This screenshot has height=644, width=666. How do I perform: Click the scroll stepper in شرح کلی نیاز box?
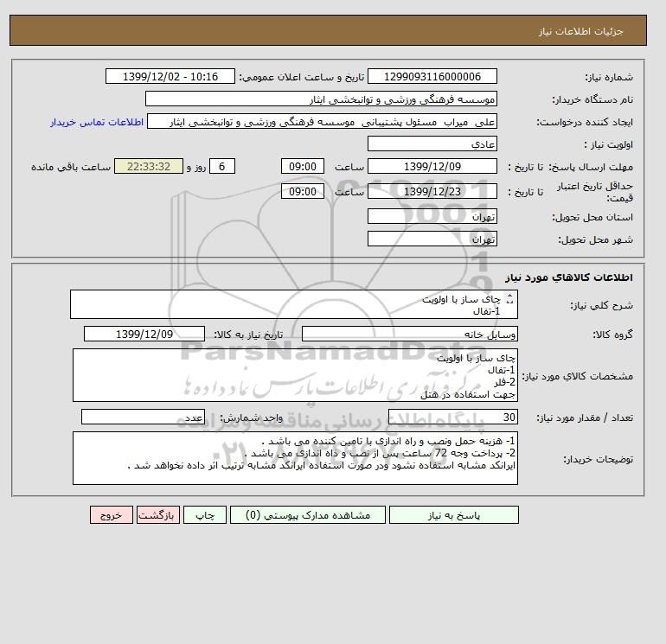pos(510,299)
